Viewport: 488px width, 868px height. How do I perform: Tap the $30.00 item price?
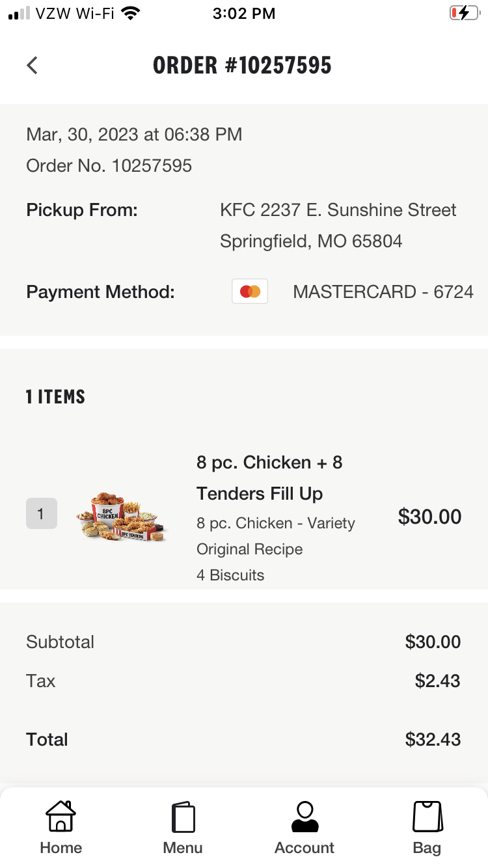pyautogui.click(x=429, y=517)
